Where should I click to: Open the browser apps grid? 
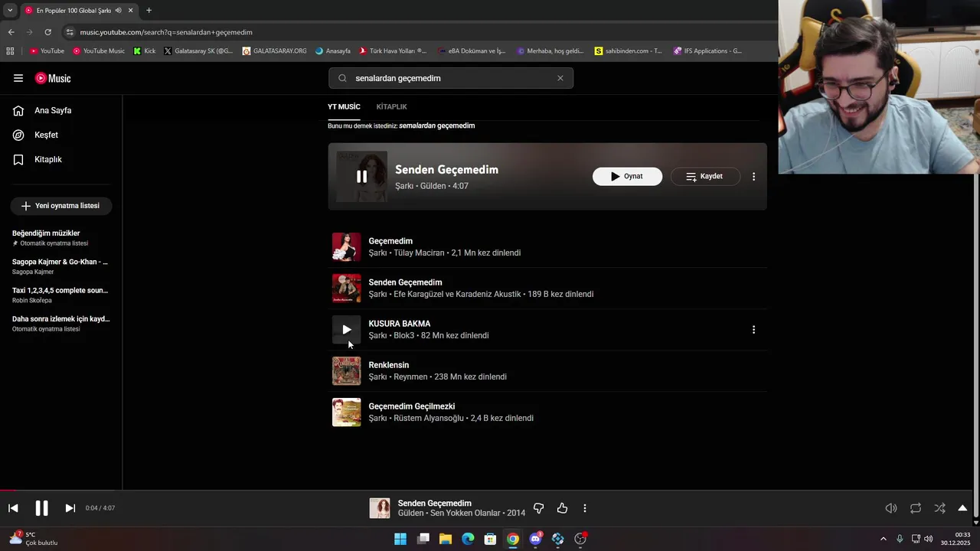(10, 51)
